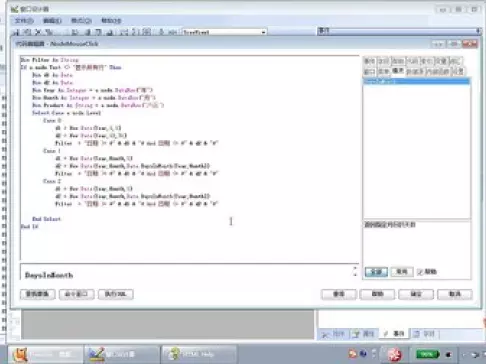Select the 常用 filter button
The width and height of the screenshot is (486, 364).
coord(402,272)
